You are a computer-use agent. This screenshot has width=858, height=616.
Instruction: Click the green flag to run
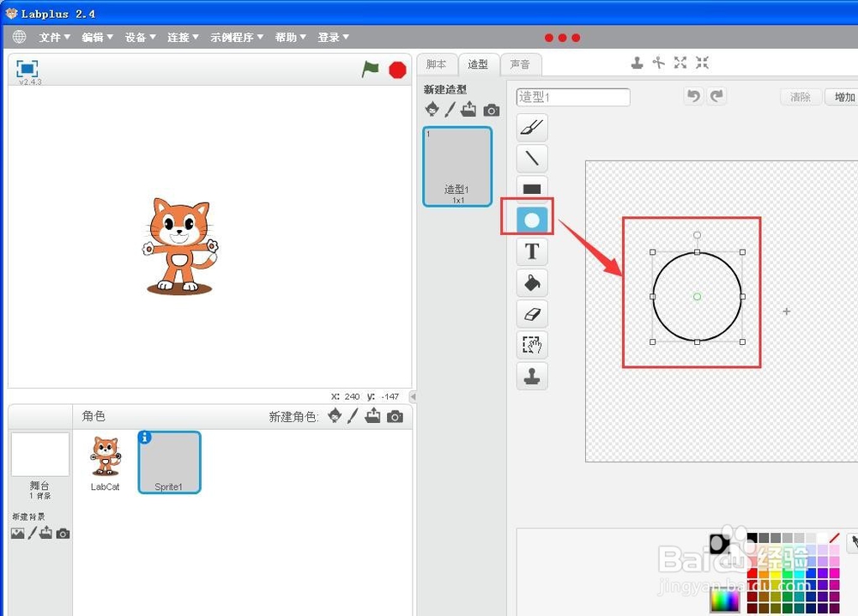371,69
